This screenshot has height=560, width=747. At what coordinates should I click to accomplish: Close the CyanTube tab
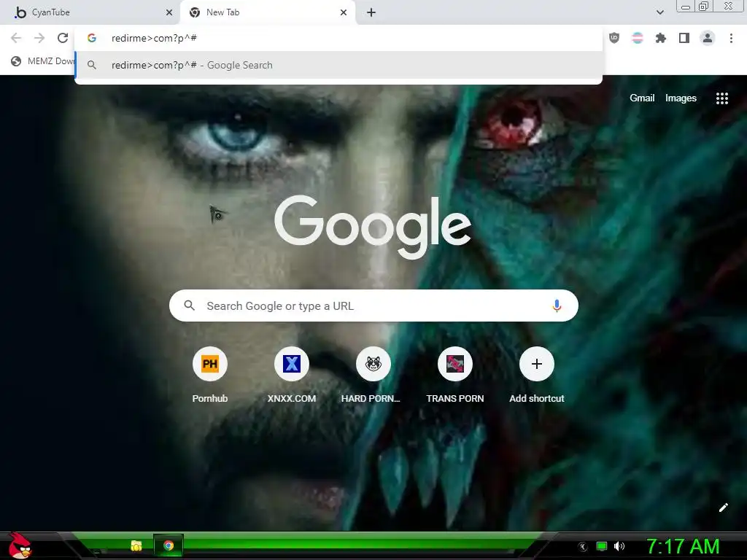pos(169,12)
